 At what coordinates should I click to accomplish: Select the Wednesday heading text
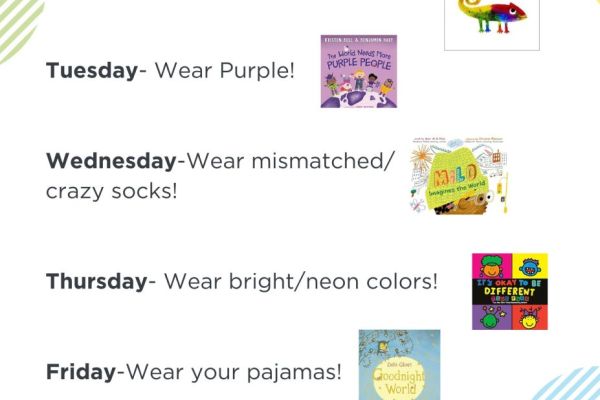(111, 161)
